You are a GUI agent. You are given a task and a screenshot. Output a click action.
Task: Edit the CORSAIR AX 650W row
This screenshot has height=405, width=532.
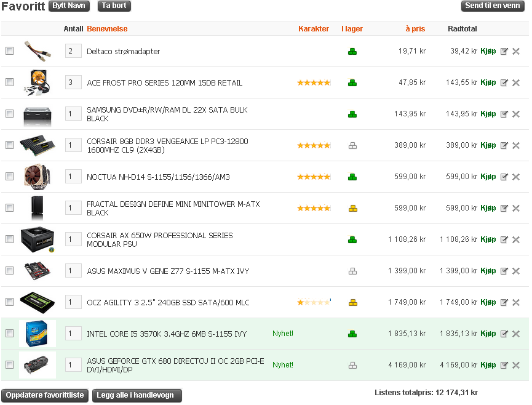click(x=504, y=239)
